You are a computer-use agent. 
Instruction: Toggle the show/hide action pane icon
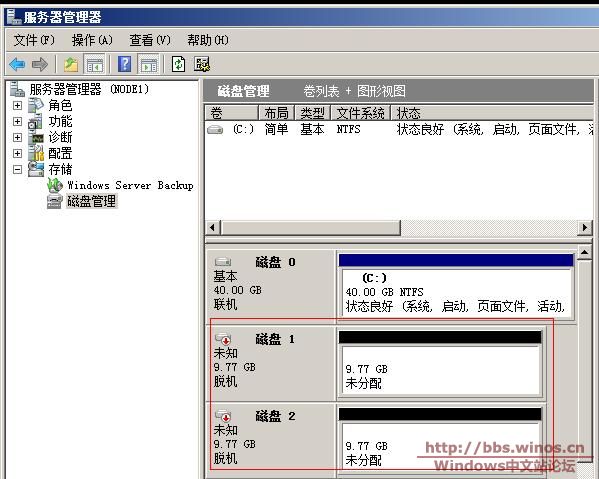[149, 64]
